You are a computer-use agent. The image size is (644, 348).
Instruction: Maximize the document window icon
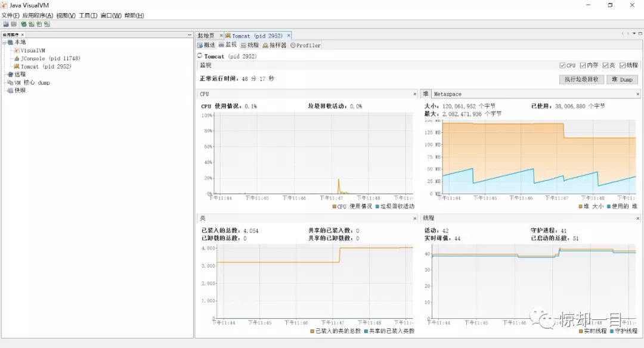[x=640, y=33]
